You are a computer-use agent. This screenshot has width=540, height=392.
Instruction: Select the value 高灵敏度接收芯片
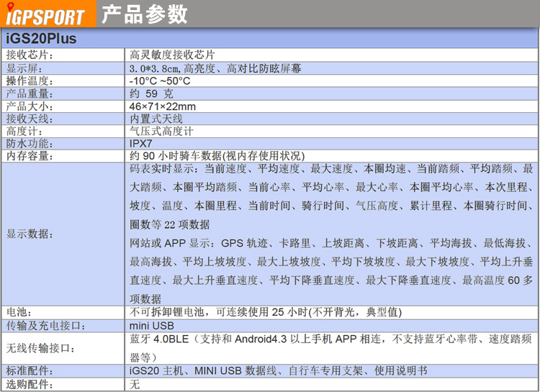point(172,55)
